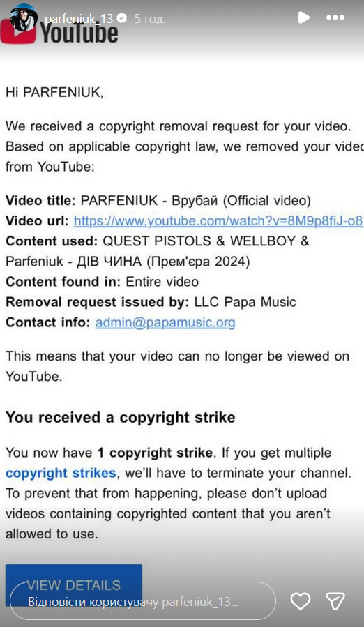This screenshot has width=364, height=627.
Task: Click the admin@papamusic.org contact link
Action: tap(165, 322)
